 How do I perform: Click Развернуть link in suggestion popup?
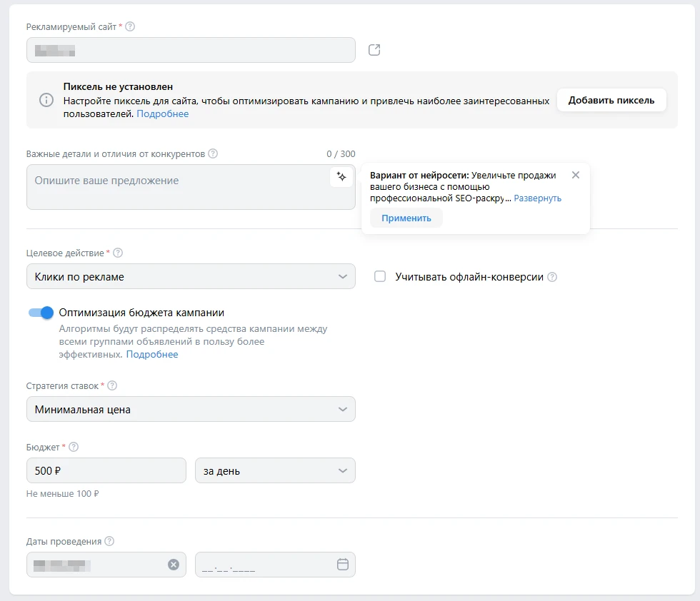click(537, 198)
